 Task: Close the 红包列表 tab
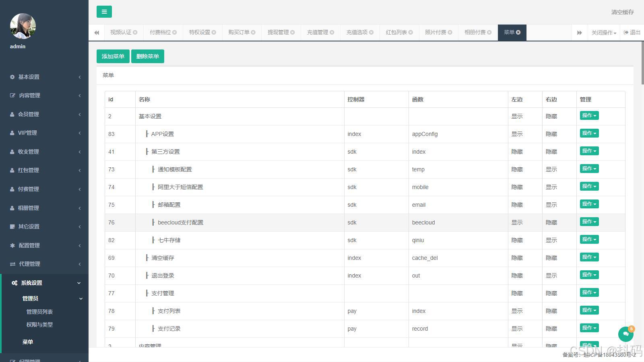[x=411, y=33]
